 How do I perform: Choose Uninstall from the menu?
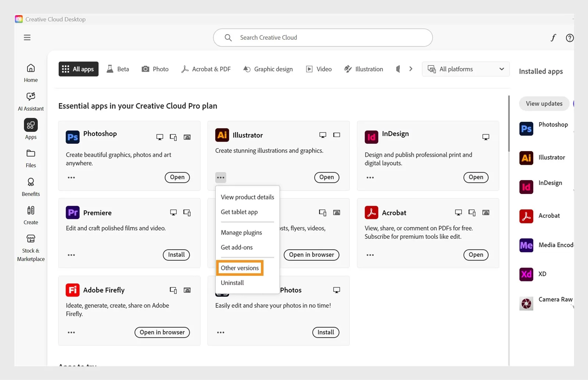point(232,283)
